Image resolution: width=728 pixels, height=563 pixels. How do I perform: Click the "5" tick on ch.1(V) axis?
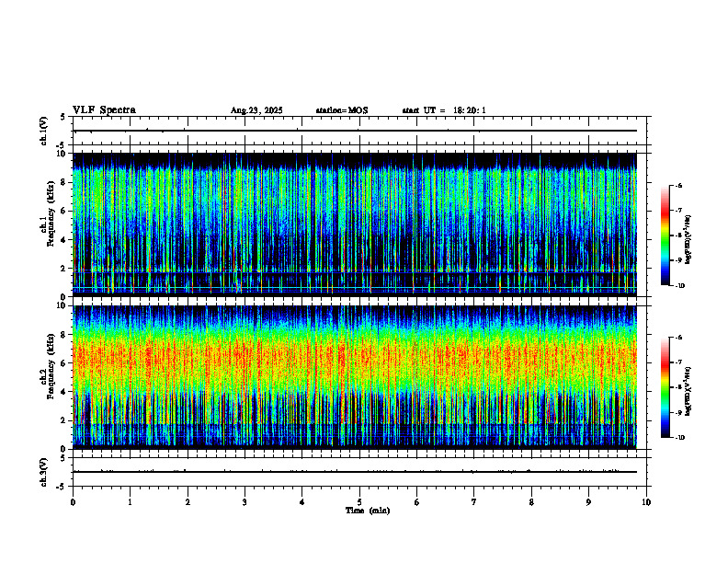63,117
